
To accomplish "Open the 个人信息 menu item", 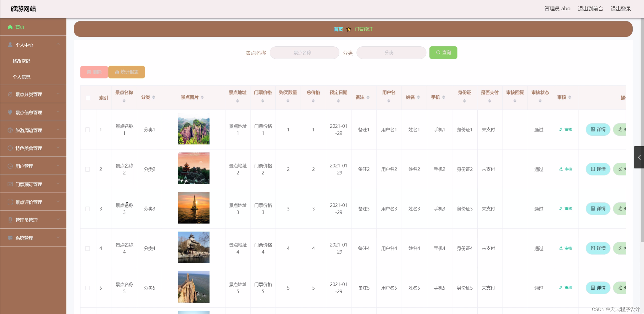I will coord(21,77).
